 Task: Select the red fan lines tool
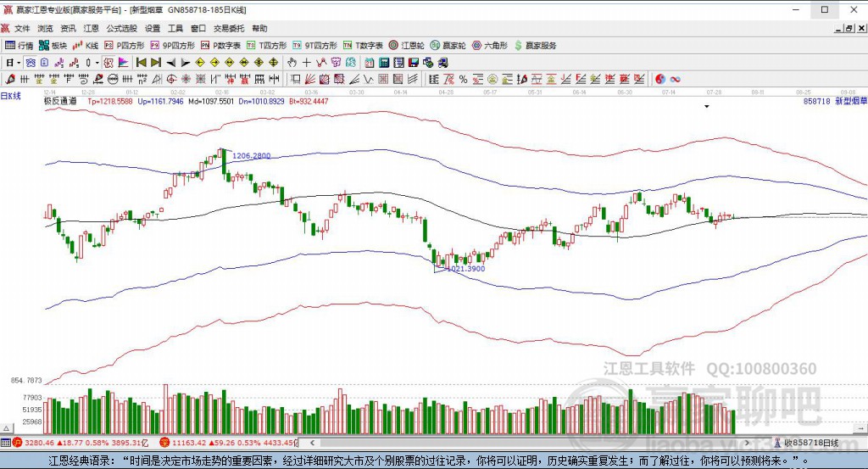(x=310, y=79)
